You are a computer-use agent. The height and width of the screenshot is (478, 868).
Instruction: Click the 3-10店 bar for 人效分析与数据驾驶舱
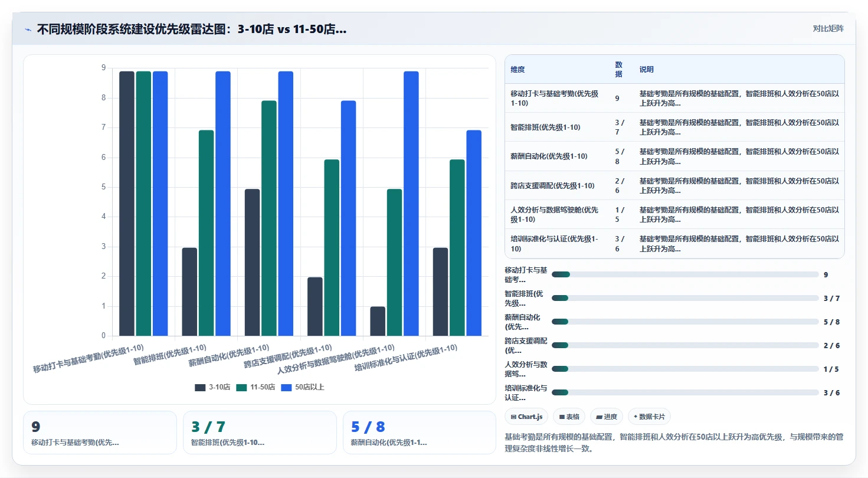pos(378,321)
